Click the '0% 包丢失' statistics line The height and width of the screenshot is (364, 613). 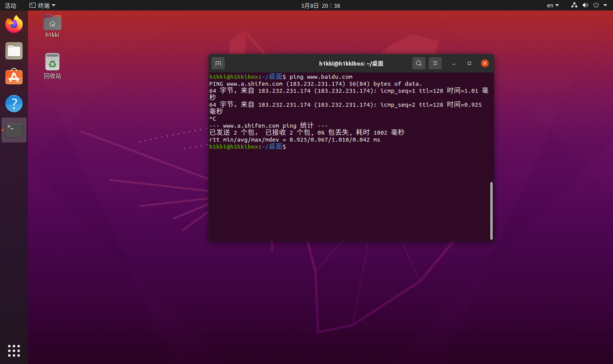pos(307,133)
